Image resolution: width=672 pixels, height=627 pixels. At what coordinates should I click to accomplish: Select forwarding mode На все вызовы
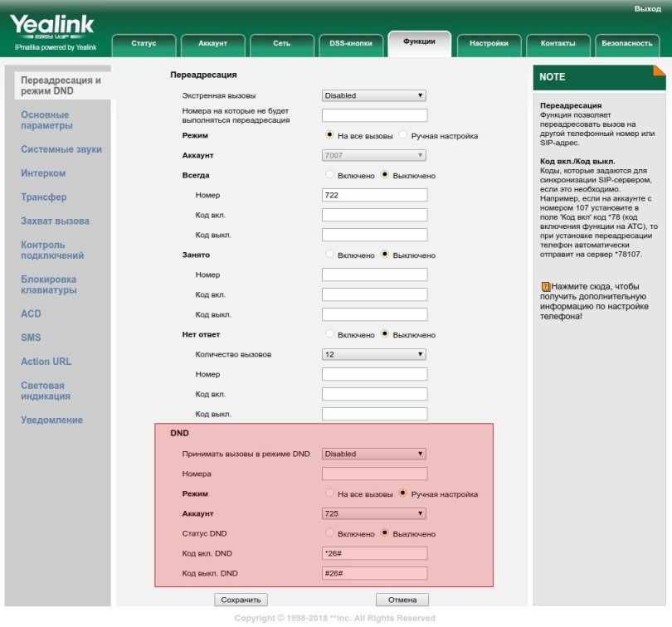tap(329, 134)
